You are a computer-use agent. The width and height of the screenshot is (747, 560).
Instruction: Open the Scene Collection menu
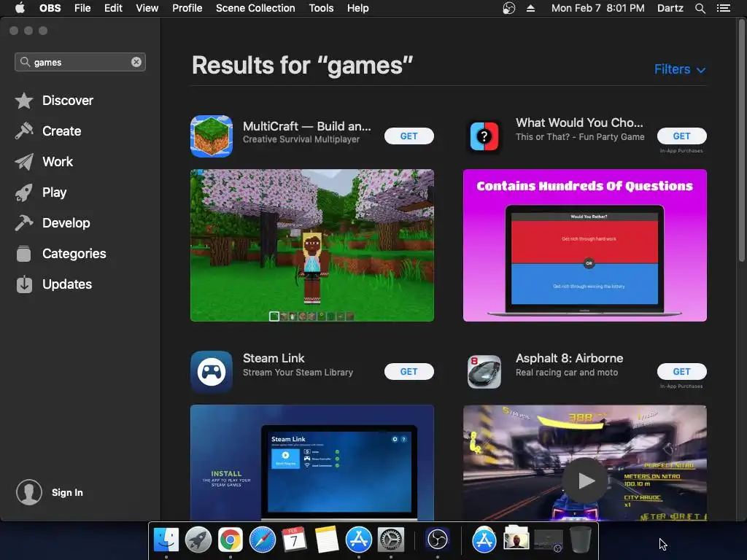click(x=255, y=8)
